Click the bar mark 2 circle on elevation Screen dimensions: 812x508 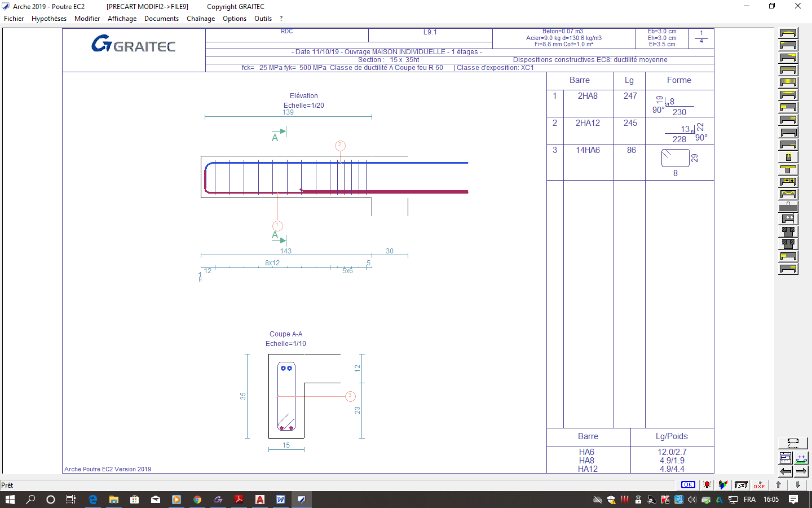(340, 146)
